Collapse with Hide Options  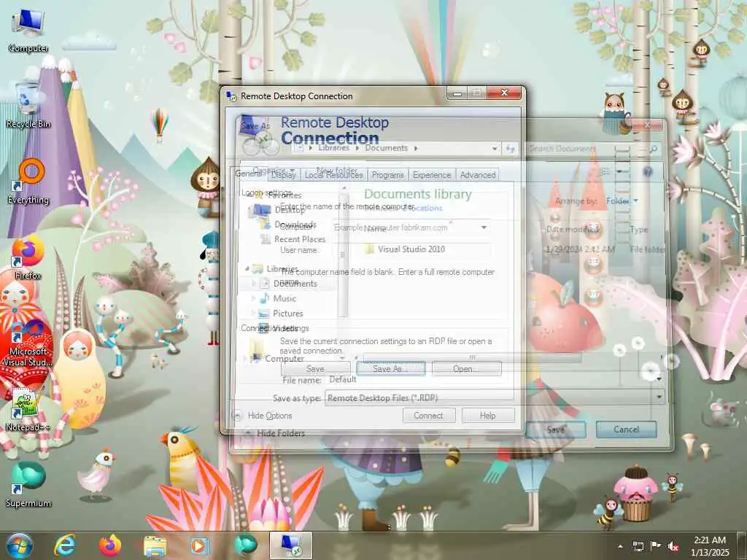(263, 416)
